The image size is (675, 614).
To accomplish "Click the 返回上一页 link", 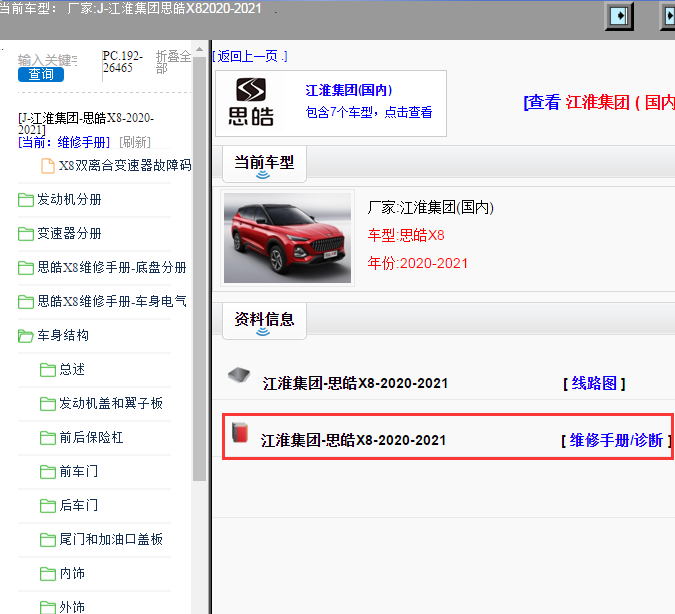I will (250, 56).
